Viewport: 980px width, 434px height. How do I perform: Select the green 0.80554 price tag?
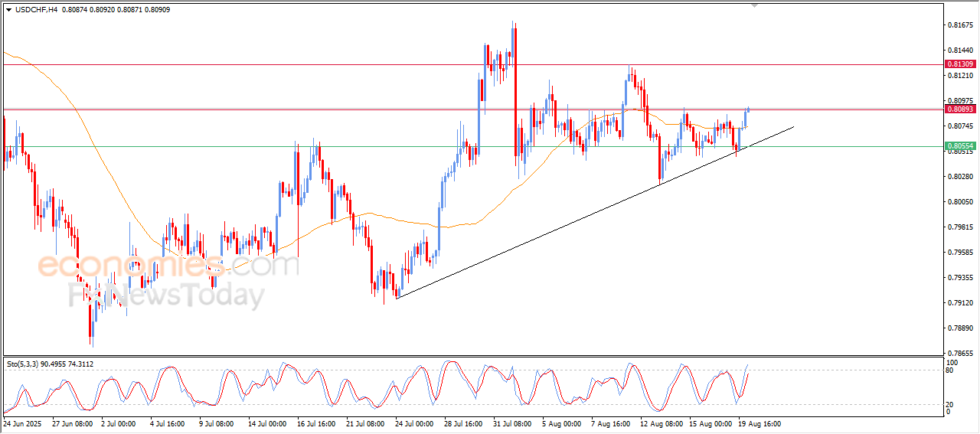[960, 146]
